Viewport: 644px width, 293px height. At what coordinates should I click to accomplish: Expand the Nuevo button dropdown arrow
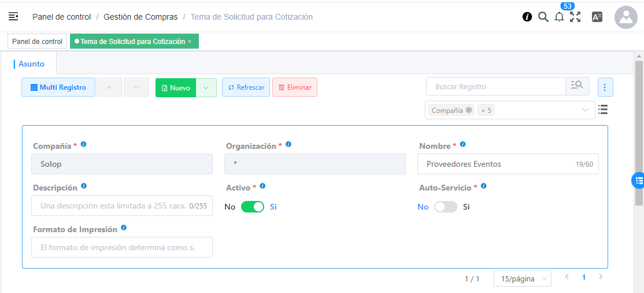(x=206, y=87)
